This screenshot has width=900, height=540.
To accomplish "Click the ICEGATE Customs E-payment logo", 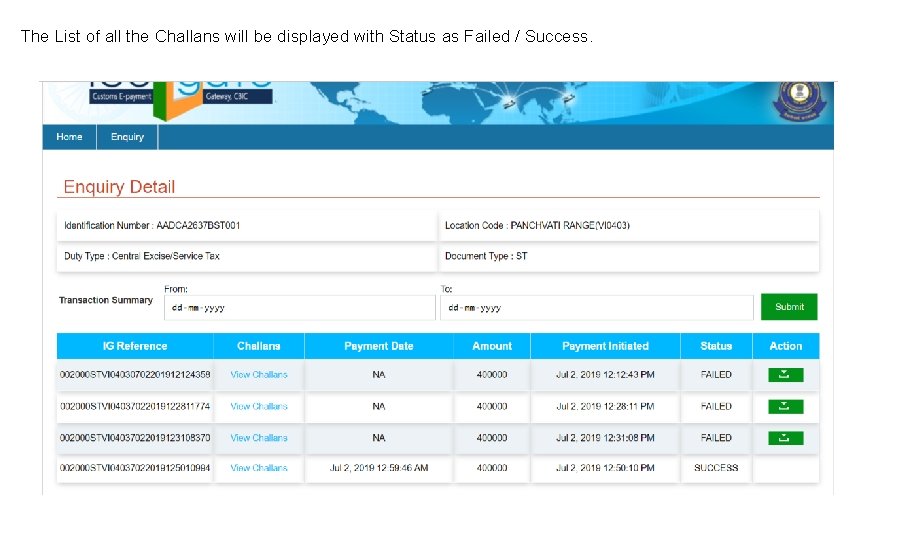I will [x=181, y=99].
